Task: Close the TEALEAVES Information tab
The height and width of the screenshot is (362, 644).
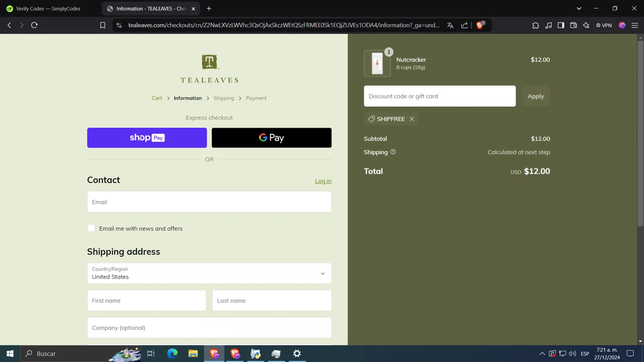Action: click(193, 9)
